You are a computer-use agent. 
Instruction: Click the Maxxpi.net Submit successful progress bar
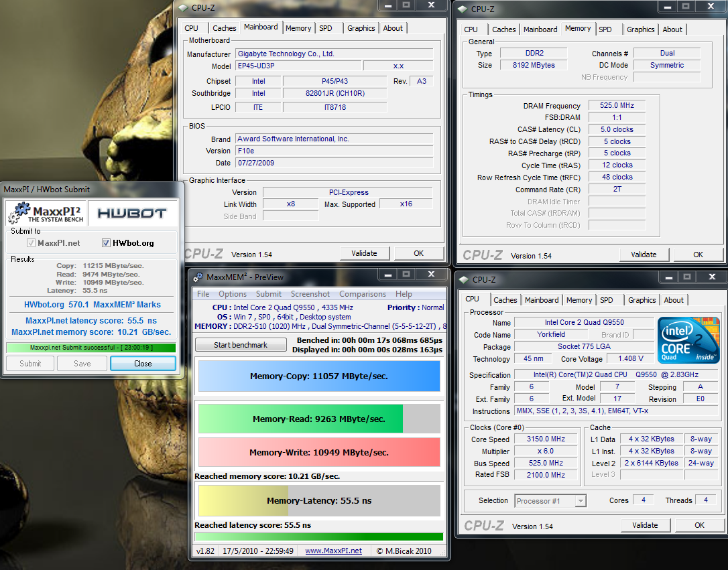pos(91,348)
